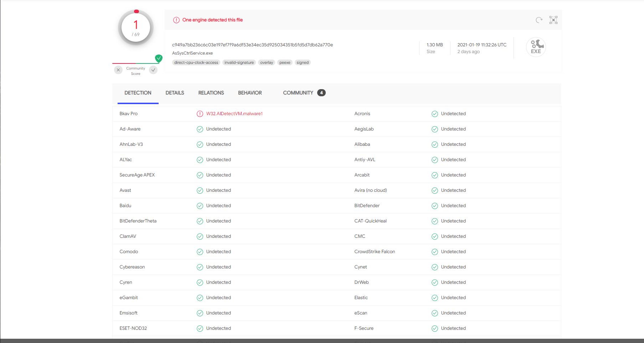Click the '2 days ago' text
This screenshot has height=343, width=644.
pyautogui.click(x=468, y=52)
